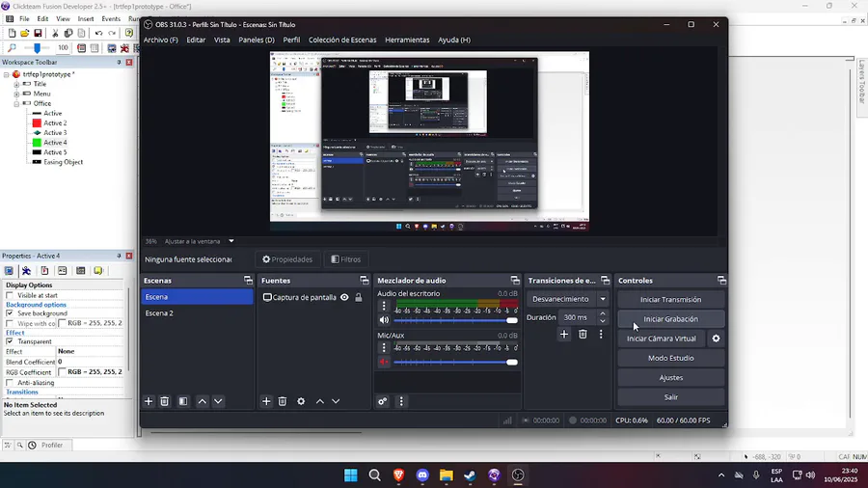The width and height of the screenshot is (868, 488).
Task: Remove source with trash icon in Fuentes
Action: (x=283, y=401)
